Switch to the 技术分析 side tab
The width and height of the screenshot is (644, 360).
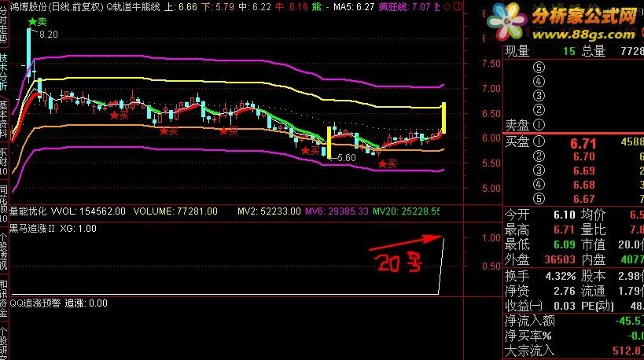point(3,72)
